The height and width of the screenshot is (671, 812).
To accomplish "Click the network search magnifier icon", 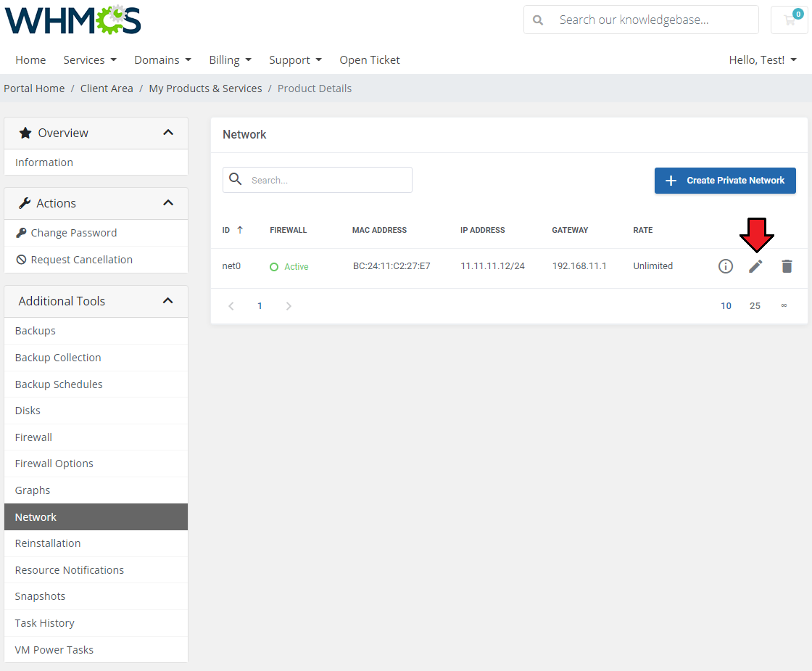I will pos(236,179).
